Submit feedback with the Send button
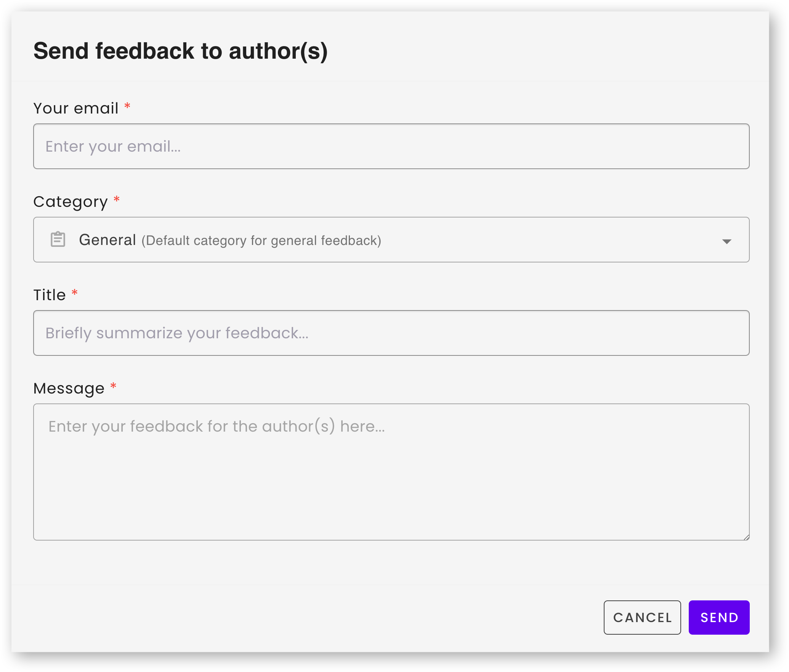Screen dimensions: 789x672 pos(719,617)
